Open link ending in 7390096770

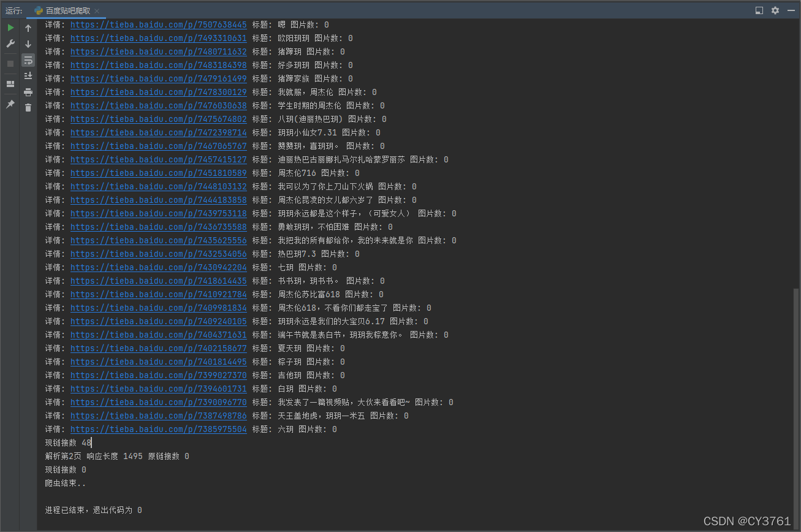click(x=159, y=402)
